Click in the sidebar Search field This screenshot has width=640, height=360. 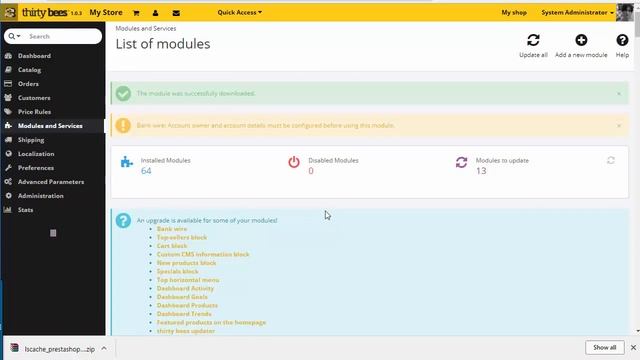(63, 36)
